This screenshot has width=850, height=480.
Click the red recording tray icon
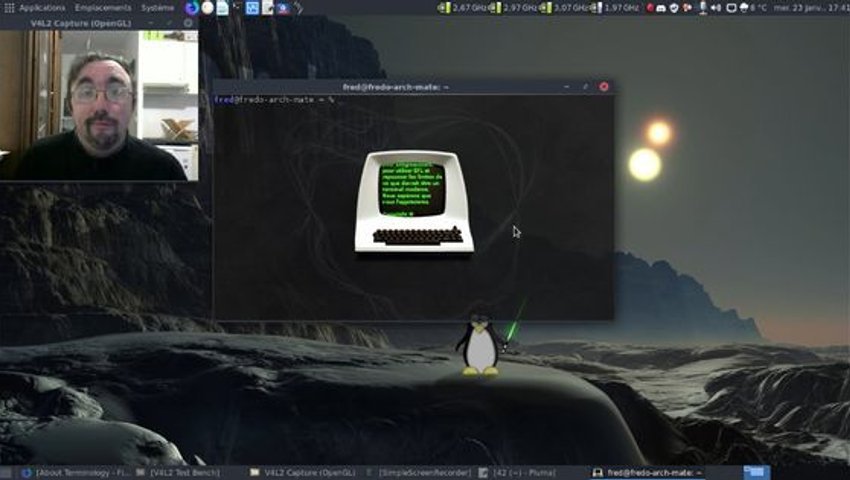point(650,8)
